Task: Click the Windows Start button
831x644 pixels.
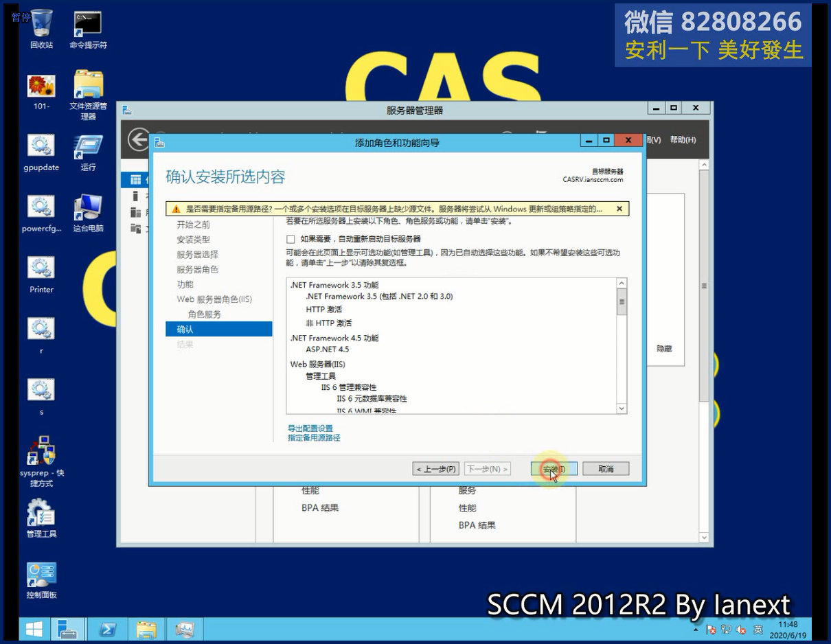Action: (x=34, y=629)
